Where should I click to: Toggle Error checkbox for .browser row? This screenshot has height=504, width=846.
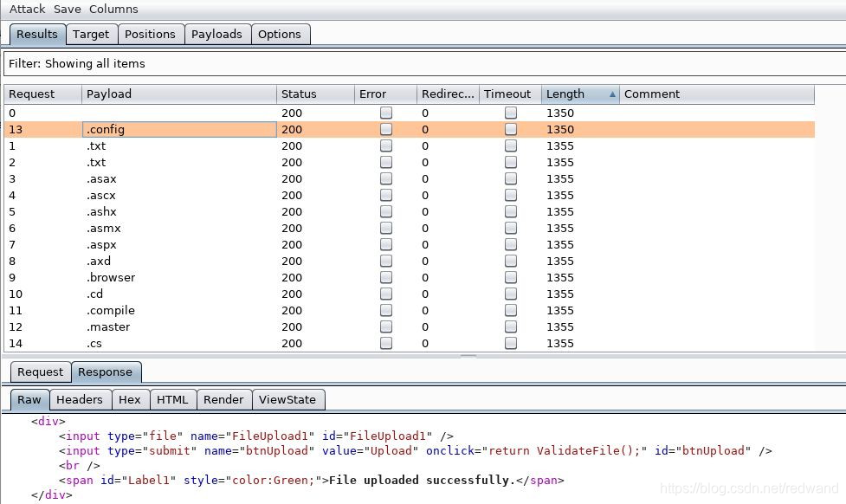pos(386,277)
